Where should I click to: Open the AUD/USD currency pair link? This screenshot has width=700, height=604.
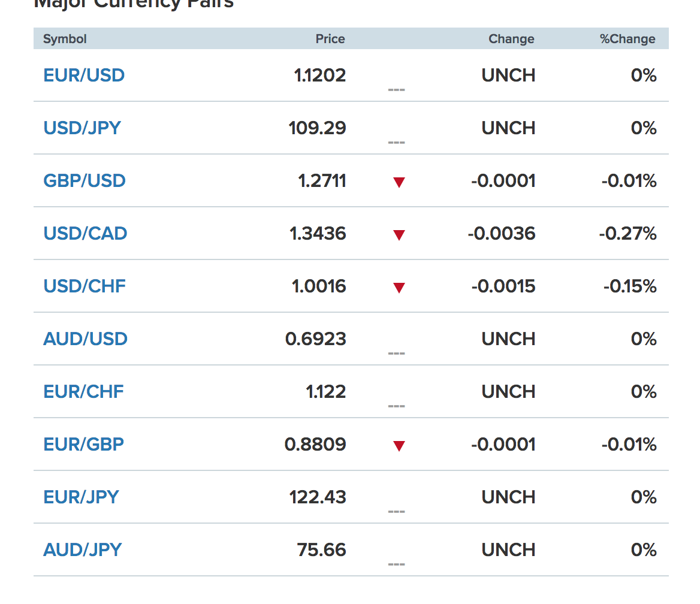(85, 339)
